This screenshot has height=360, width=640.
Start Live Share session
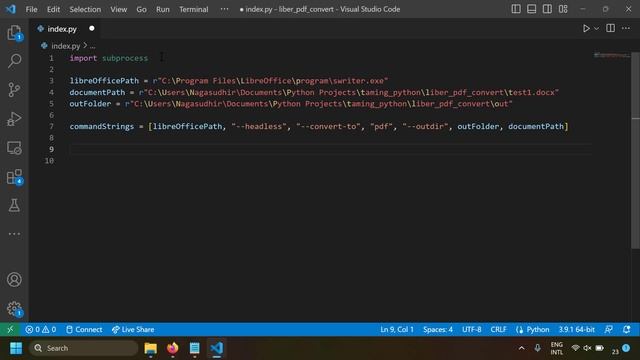(133, 329)
